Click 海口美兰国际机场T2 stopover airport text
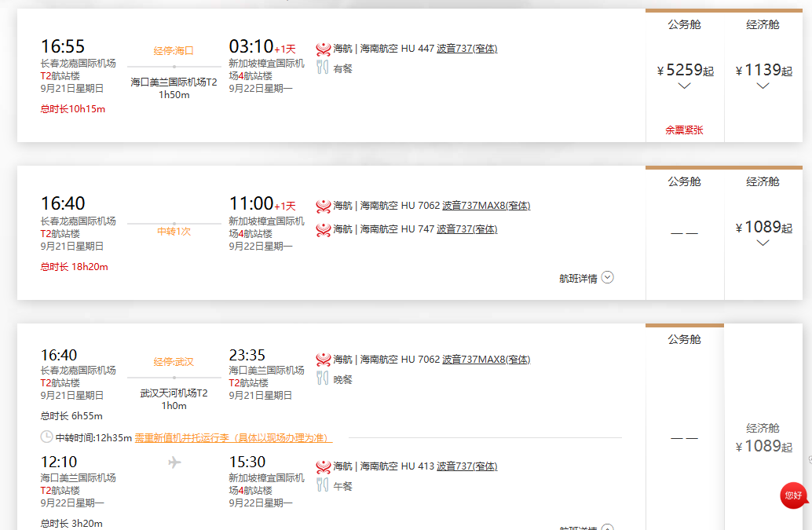 click(174, 82)
